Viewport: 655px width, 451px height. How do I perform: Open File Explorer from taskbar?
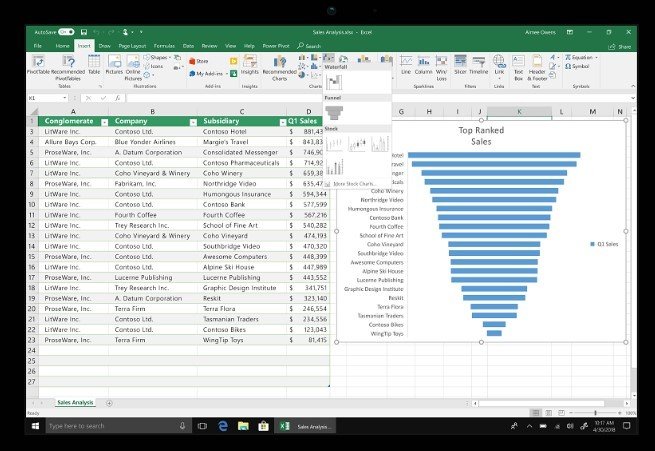click(243, 426)
